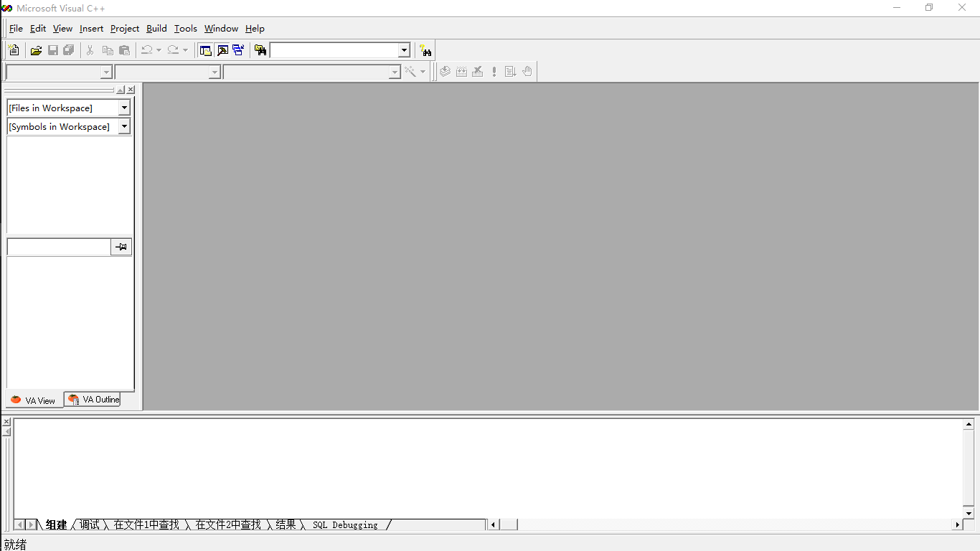Select the SQL Debugging output tab
This screenshot has width=980, height=551.
point(345,525)
